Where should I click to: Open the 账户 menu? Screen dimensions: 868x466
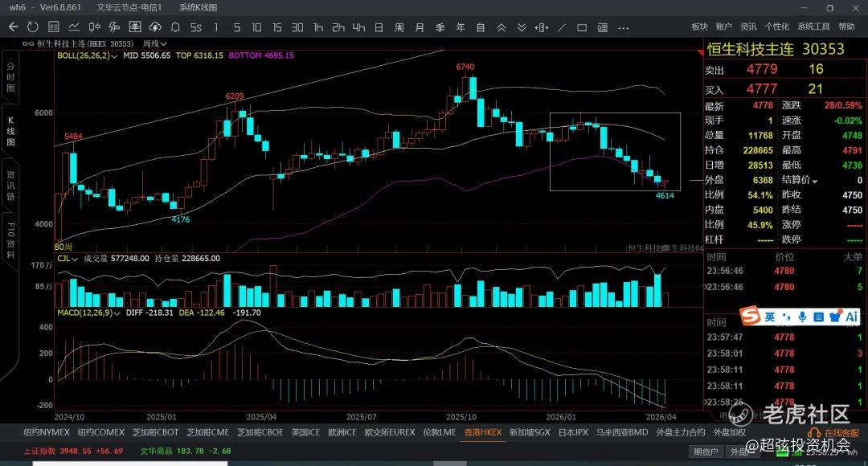pyautogui.click(x=724, y=27)
